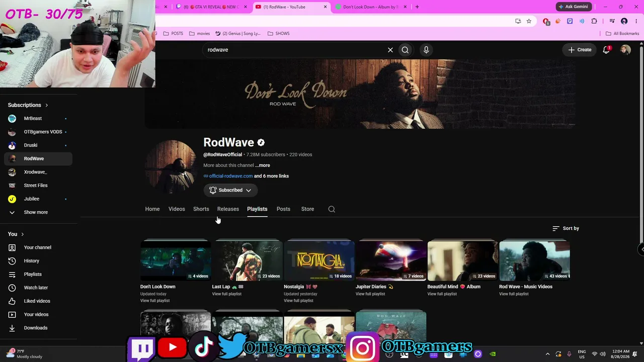Image resolution: width=644 pixels, height=362 pixels.
Task: Switch to the channel Posts tab
Action: click(x=283, y=209)
